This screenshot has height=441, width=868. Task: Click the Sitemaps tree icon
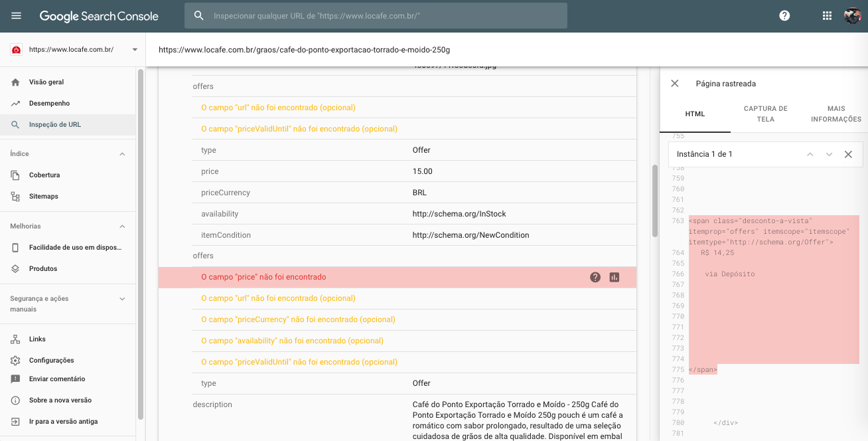pyautogui.click(x=15, y=197)
